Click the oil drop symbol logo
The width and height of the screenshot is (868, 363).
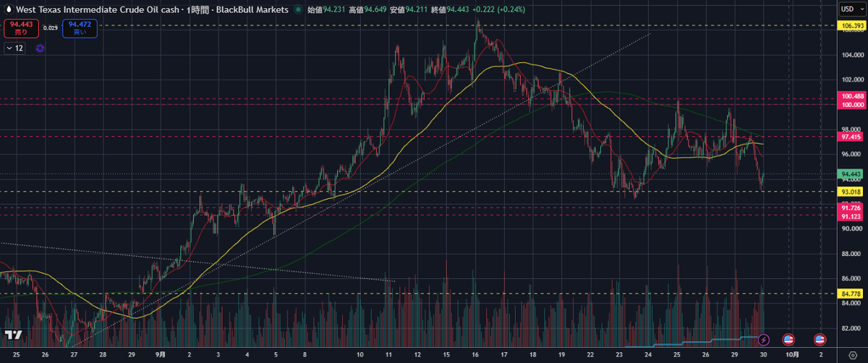8,10
